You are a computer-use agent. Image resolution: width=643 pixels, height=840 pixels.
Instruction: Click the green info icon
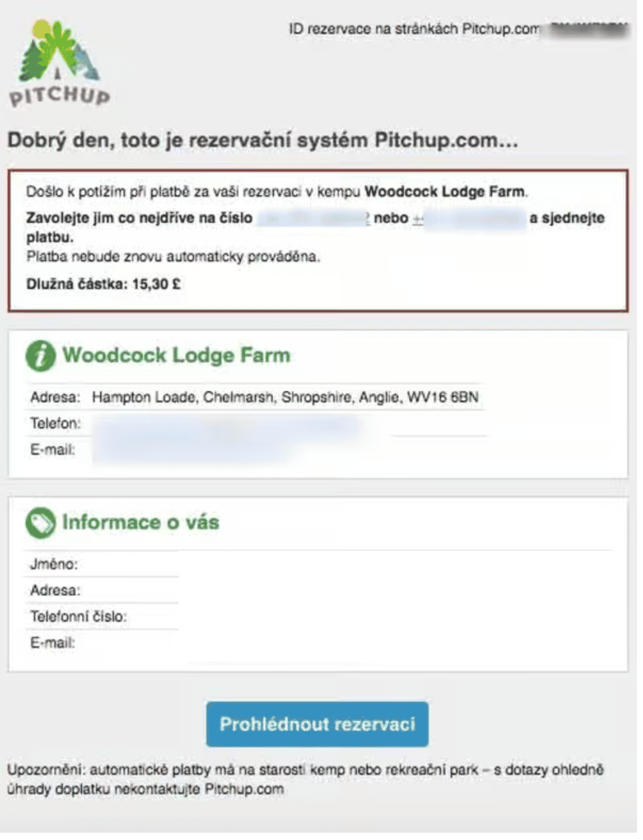click(x=40, y=355)
